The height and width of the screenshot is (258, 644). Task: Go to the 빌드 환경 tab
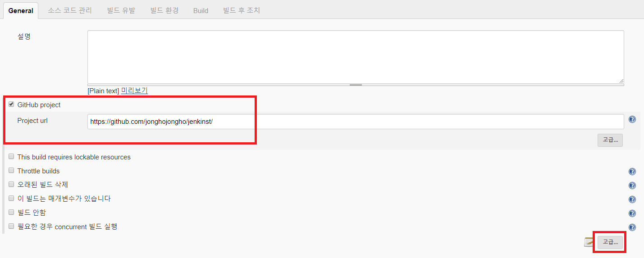164,10
